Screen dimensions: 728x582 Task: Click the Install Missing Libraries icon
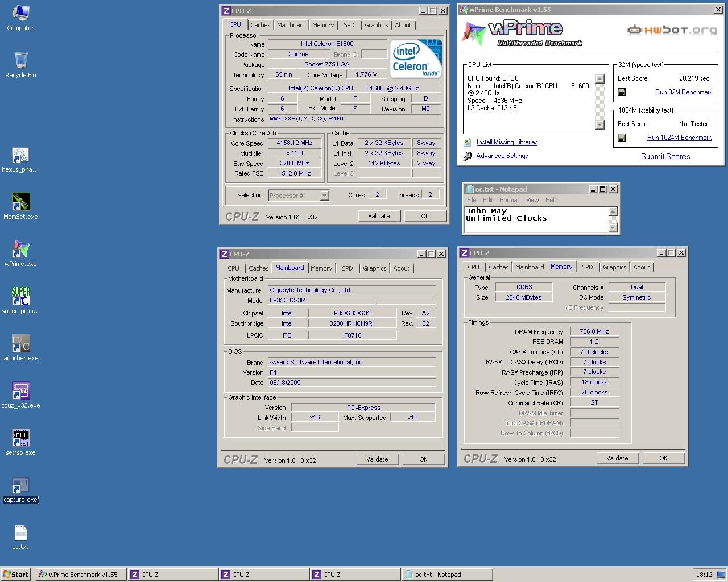468,143
